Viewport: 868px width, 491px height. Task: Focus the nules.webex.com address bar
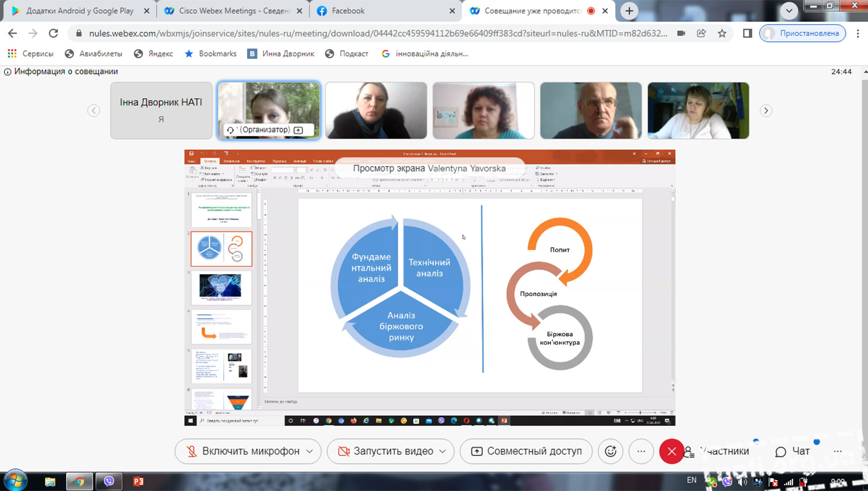pyautogui.click(x=378, y=33)
